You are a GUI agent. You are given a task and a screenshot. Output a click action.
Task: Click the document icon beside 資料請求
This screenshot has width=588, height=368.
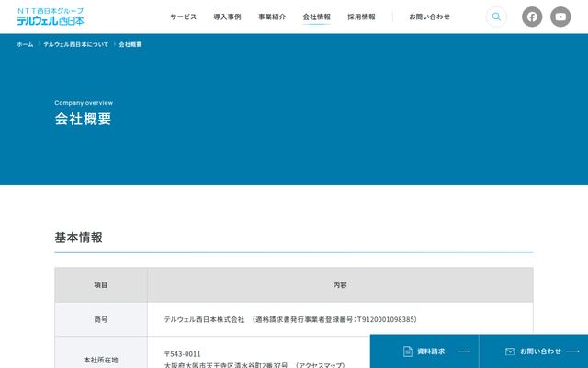point(408,351)
